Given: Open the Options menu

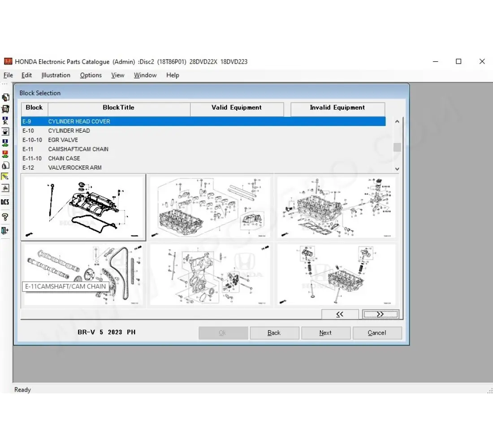Looking at the screenshot, I should (x=91, y=75).
